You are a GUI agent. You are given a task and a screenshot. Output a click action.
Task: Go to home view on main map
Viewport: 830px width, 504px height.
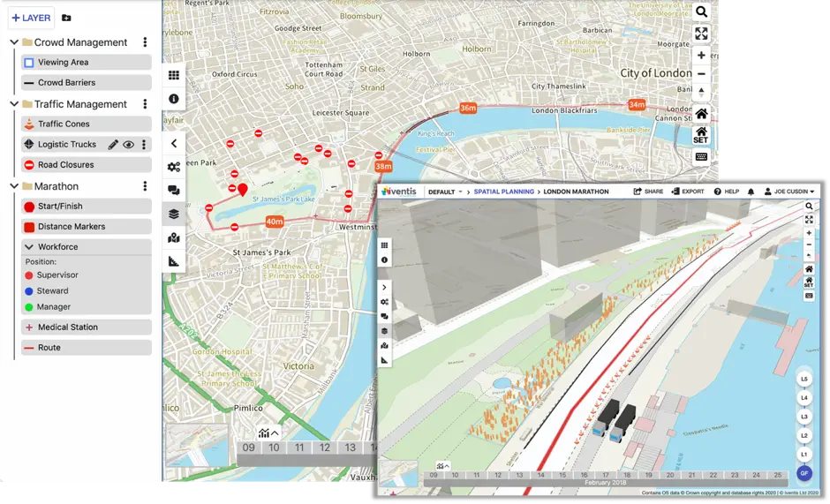click(x=701, y=114)
